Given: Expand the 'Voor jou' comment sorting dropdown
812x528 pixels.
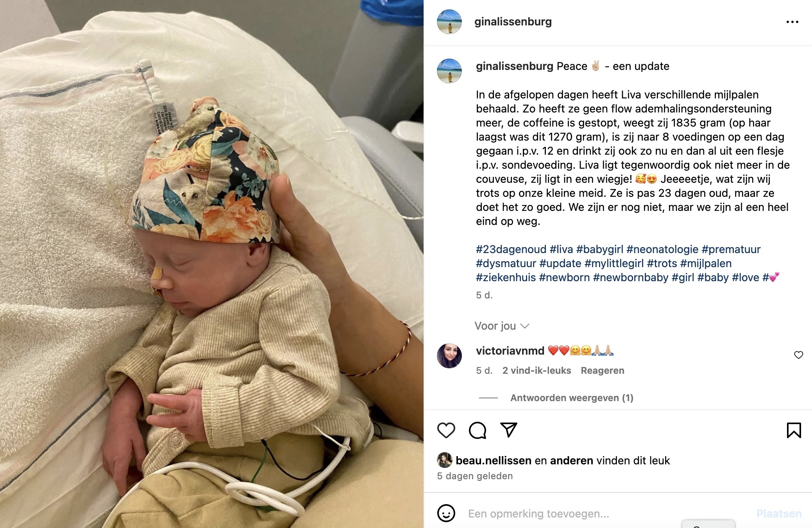Looking at the screenshot, I should [x=502, y=326].
